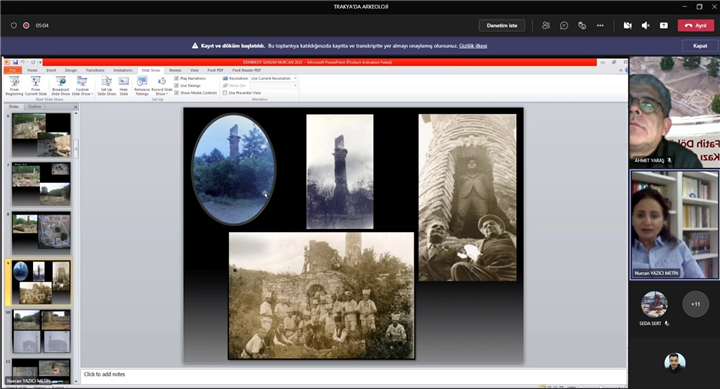Click Nurcan Yazıcı Metin video tile
Screen dimensions: 720x389
(674, 225)
